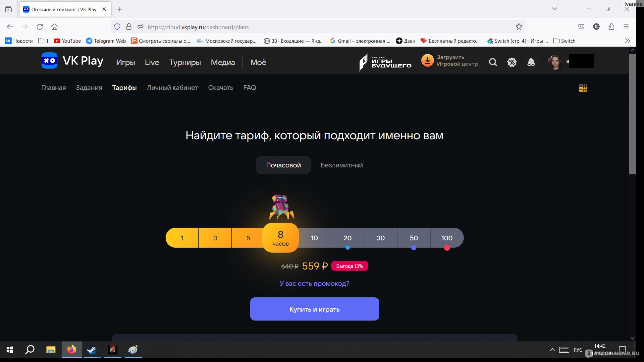Open the Личный кабинет menu item
Image resolution: width=644 pixels, height=362 pixels.
tap(173, 88)
